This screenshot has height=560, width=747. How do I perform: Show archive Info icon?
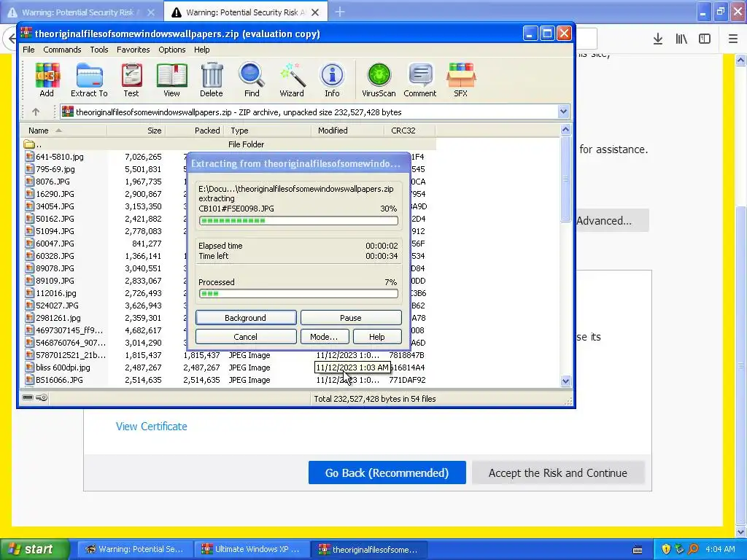point(332,80)
